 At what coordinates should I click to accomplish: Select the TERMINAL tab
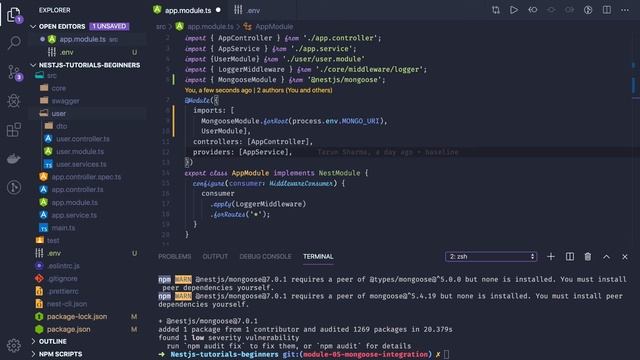pos(318,257)
